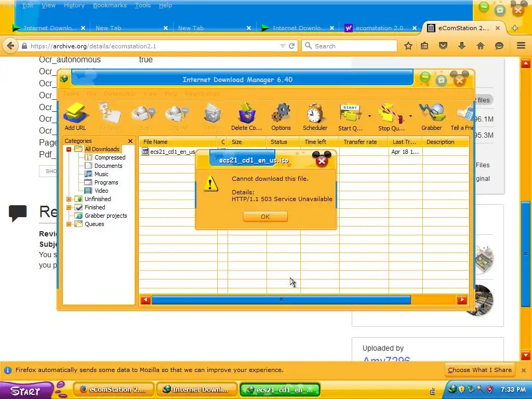The image size is (532, 399).
Task: Select Grabber projects in tree
Action: [105, 216]
